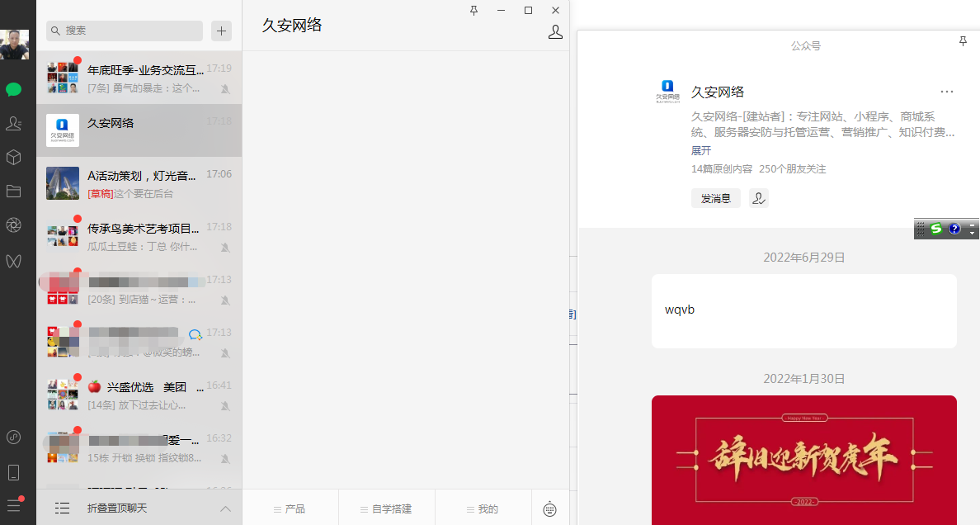The height and width of the screenshot is (525, 980).
Task: Open the 年底旺季-业务交流互 group chat
Action: point(139,78)
